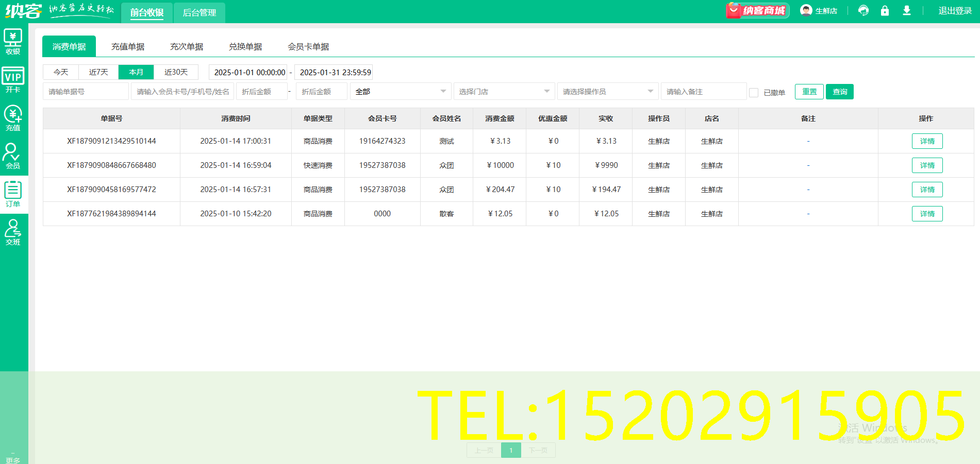
Task: Toggle the 已撤单 checkbox
Action: pos(754,92)
